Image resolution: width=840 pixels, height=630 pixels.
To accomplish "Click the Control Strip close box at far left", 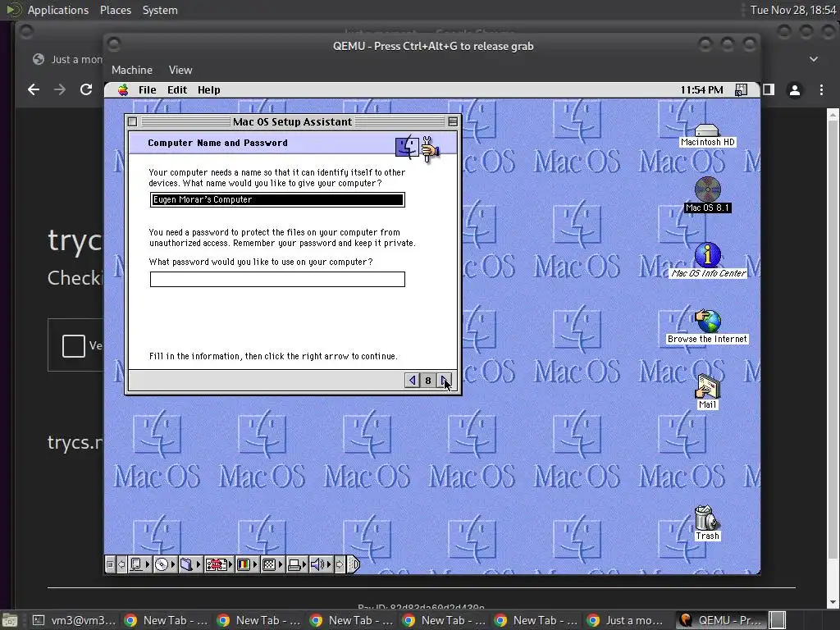I will [x=110, y=564].
